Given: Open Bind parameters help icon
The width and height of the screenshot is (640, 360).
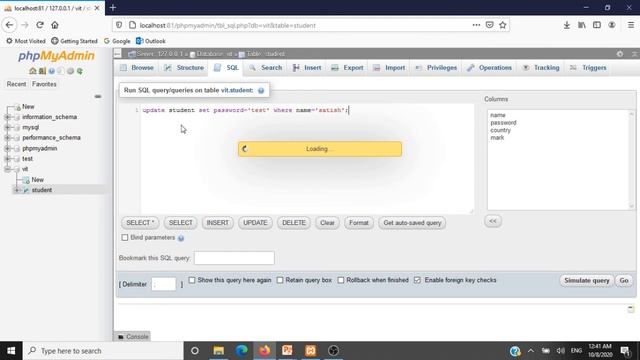Looking at the screenshot, I should [181, 238].
